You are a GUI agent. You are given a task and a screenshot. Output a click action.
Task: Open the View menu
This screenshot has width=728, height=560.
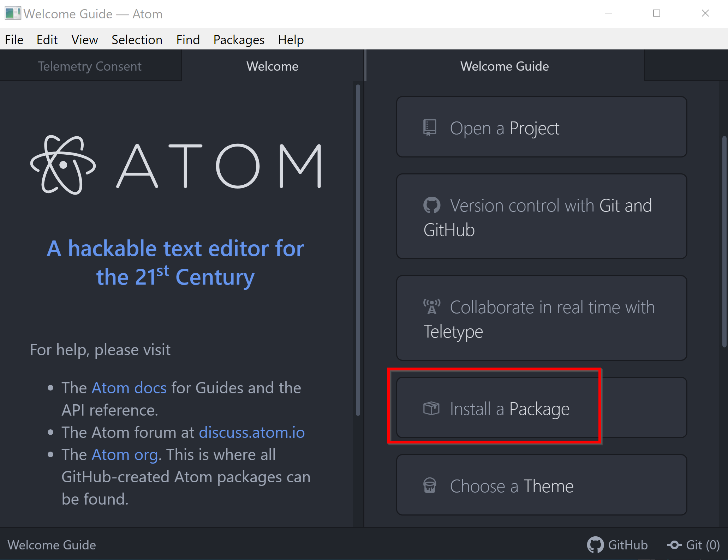[84, 40]
